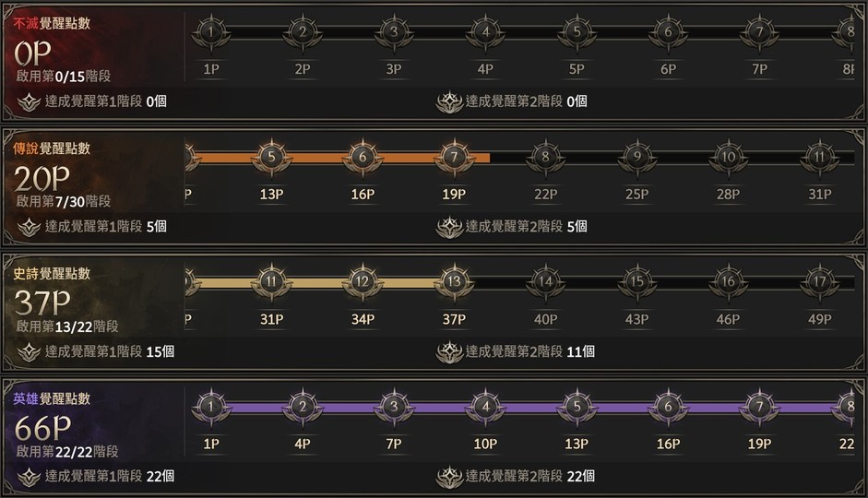Click first-stage awakening emblem in 史詩 row
Image resolution: width=868 pixels, height=498 pixels.
point(29,351)
